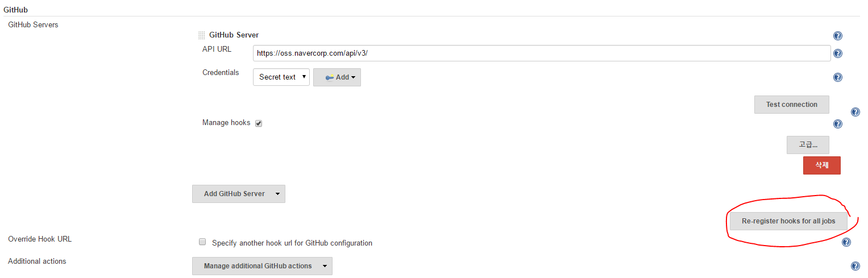868x278 pixels.
Task: Open advanced settings with 고급... button
Action: [x=808, y=145]
